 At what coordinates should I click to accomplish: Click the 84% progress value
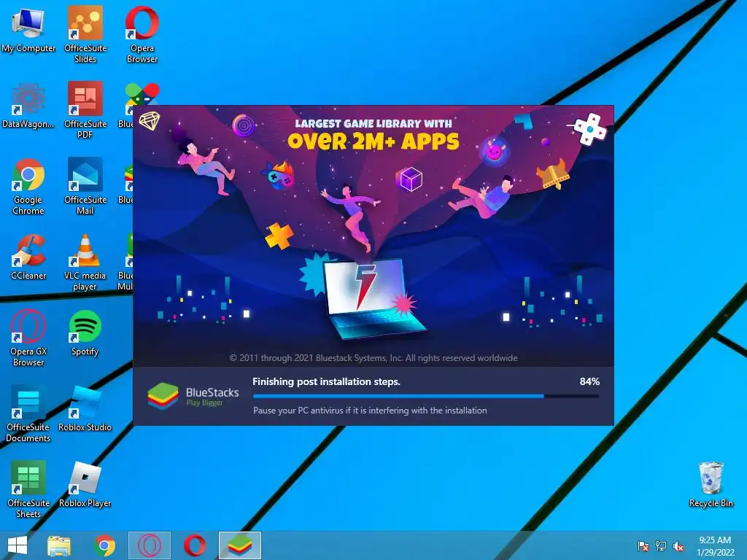point(589,381)
